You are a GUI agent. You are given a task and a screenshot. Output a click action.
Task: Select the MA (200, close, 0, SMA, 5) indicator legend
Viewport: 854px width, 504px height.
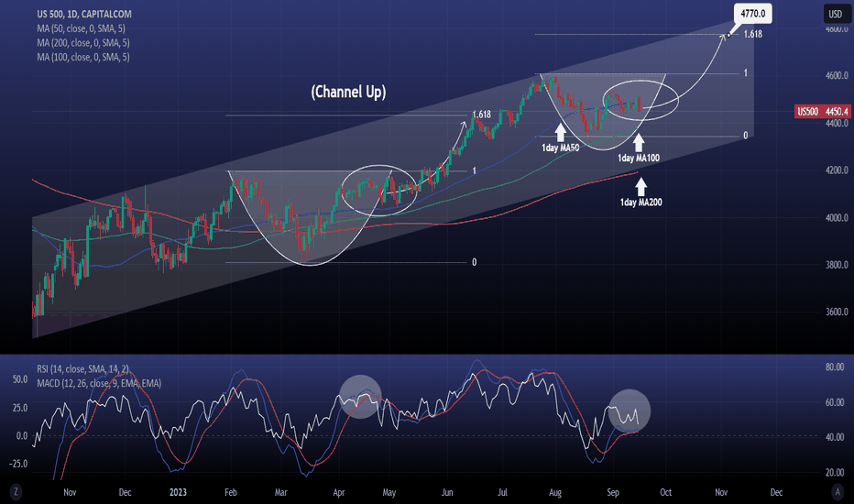(x=83, y=42)
